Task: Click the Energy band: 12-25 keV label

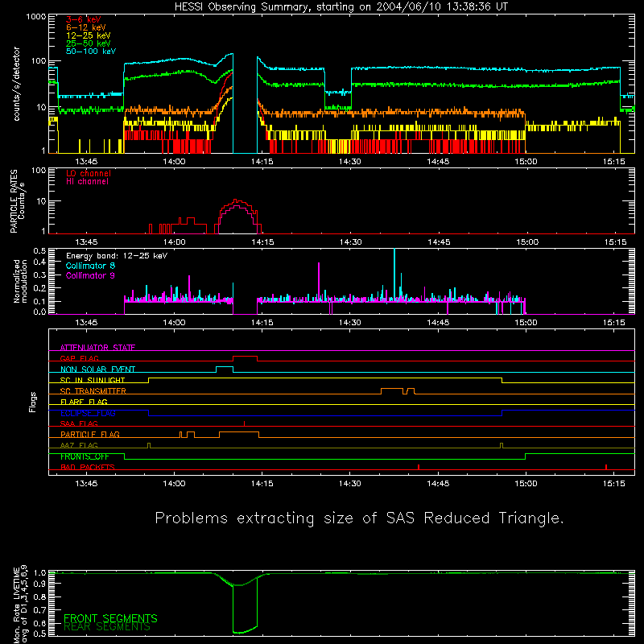Action: click(117, 256)
